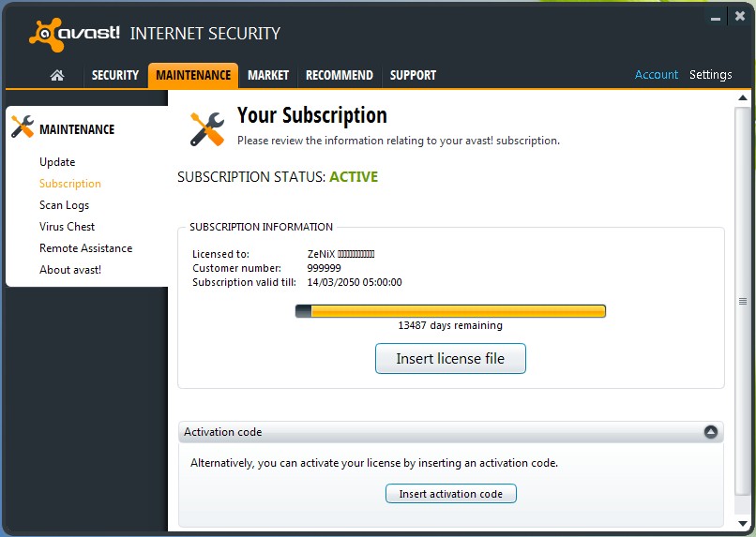Go to the Home icon tab
This screenshot has width=756, height=537.
tap(57, 75)
